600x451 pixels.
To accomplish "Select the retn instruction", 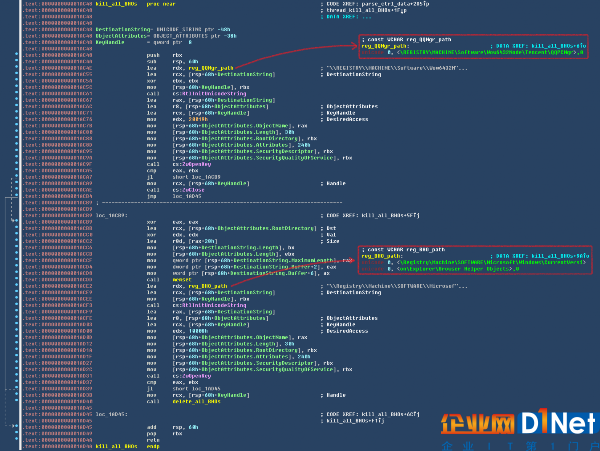I will pyautogui.click(x=153, y=440).
